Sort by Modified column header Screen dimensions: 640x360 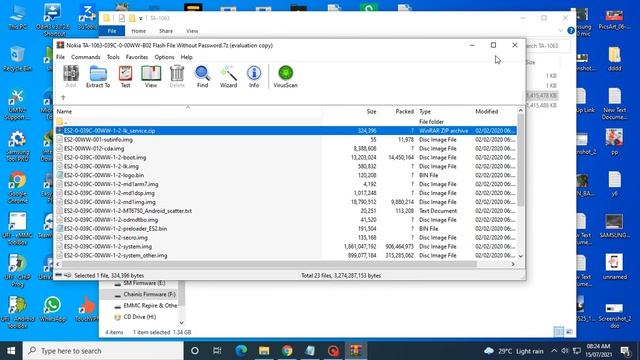(x=494, y=111)
